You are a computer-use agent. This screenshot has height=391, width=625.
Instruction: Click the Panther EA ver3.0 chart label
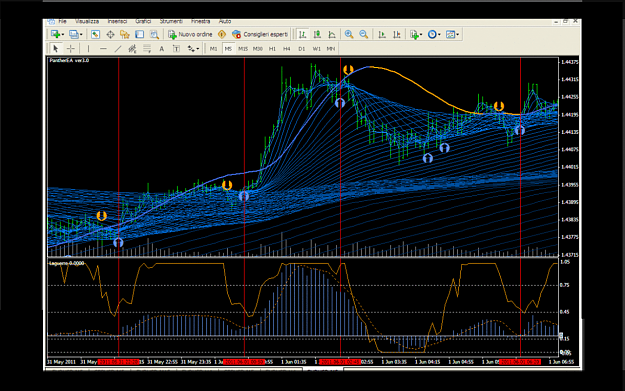click(69, 61)
